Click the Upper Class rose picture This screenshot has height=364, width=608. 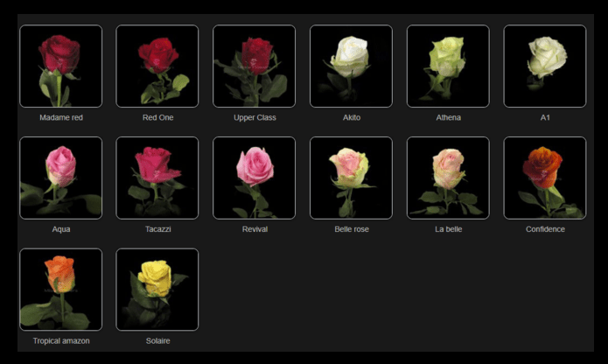point(255,66)
